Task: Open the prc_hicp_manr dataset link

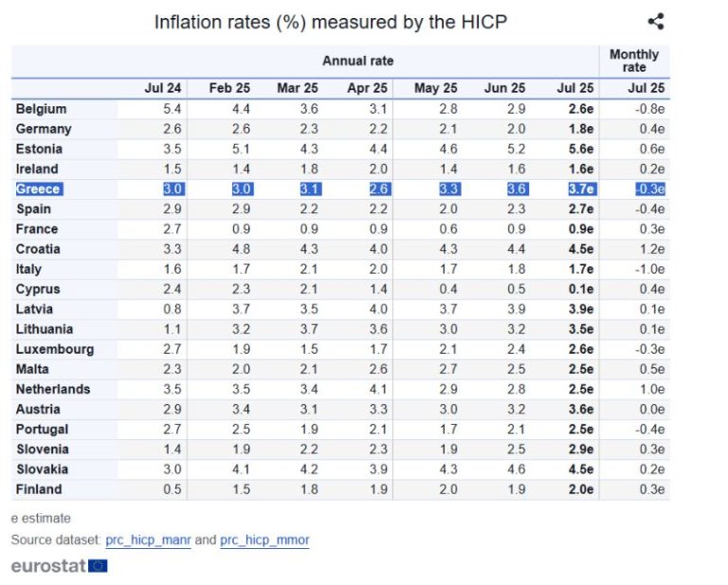Action: [x=150, y=539]
